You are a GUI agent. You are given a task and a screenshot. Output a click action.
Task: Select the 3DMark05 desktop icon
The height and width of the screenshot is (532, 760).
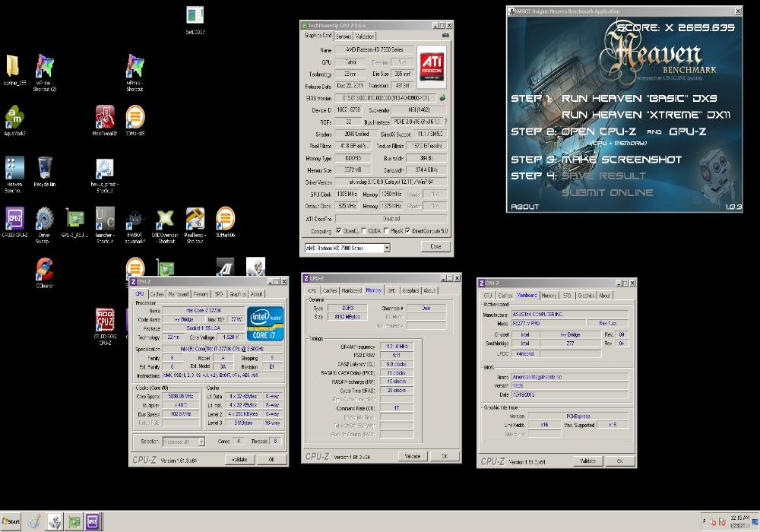[135, 121]
